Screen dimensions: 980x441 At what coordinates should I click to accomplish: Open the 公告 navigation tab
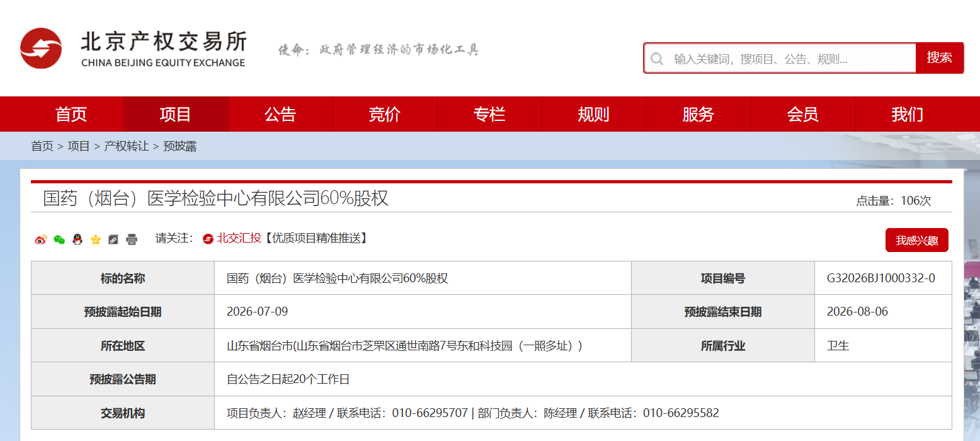[x=280, y=114]
